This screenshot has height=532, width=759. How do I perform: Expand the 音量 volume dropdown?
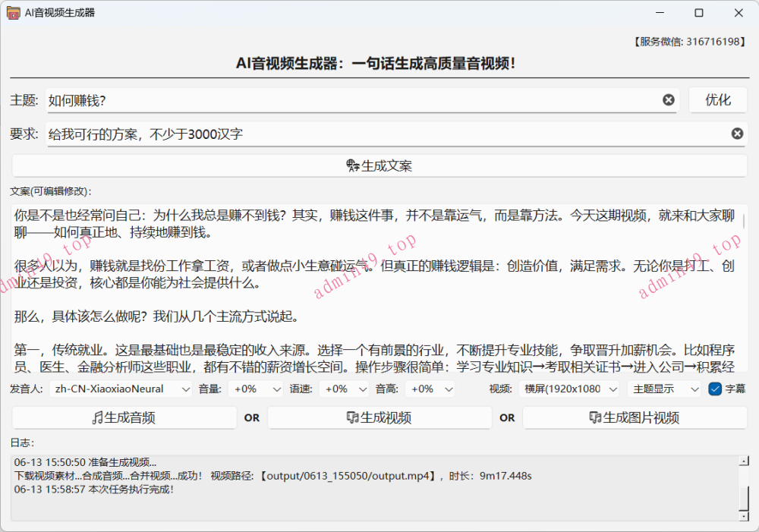point(256,389)
